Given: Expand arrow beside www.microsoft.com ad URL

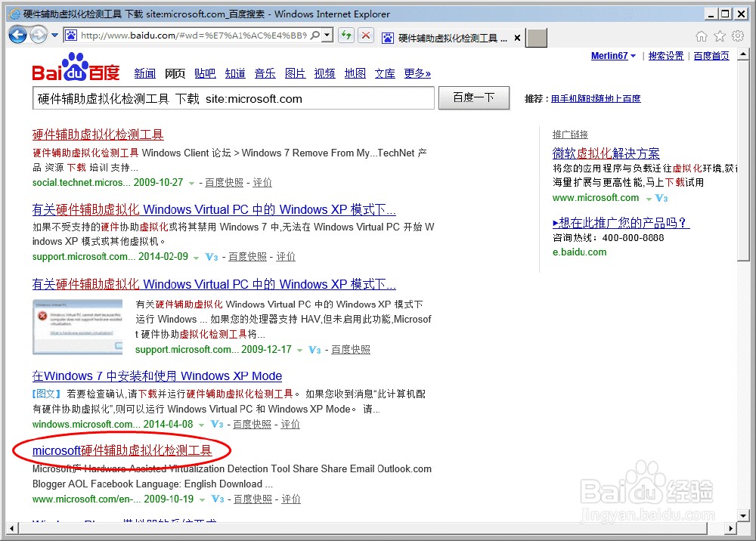Looking at the screenshot, I should tap(649, 199).
